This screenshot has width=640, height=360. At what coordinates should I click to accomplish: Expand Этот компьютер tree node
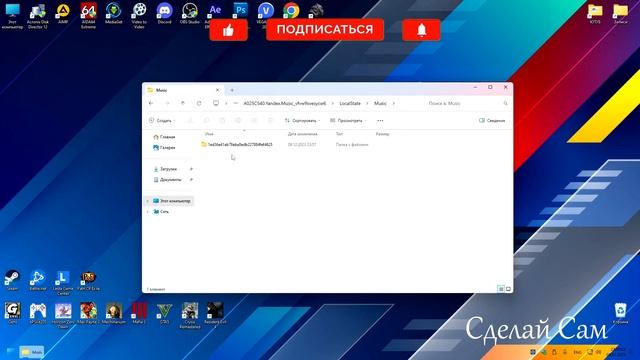point(147,201)
